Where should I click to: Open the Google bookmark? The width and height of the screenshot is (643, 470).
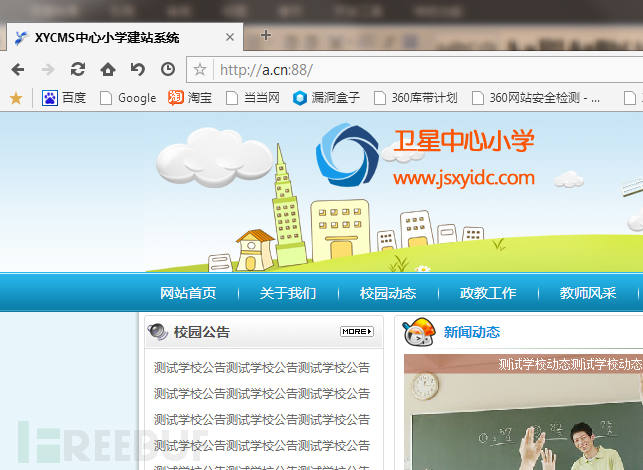pyautogui.click(x=128, y=98)
